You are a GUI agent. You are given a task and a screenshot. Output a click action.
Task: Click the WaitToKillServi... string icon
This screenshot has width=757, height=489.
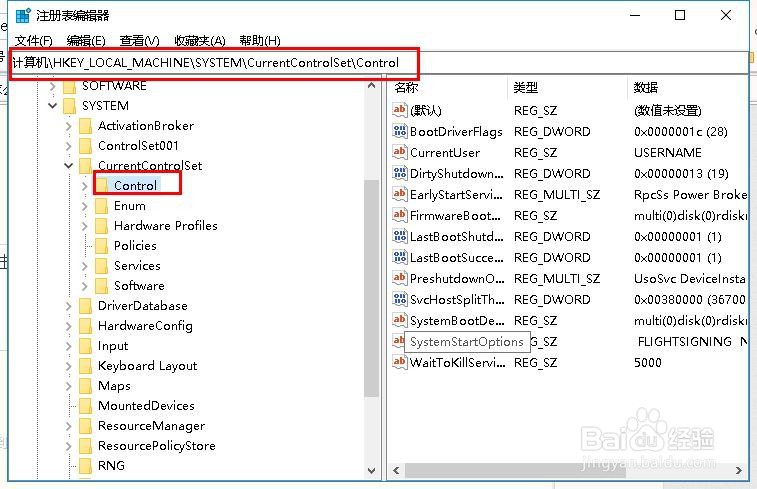pyautogui.click(x=399, y=362)
